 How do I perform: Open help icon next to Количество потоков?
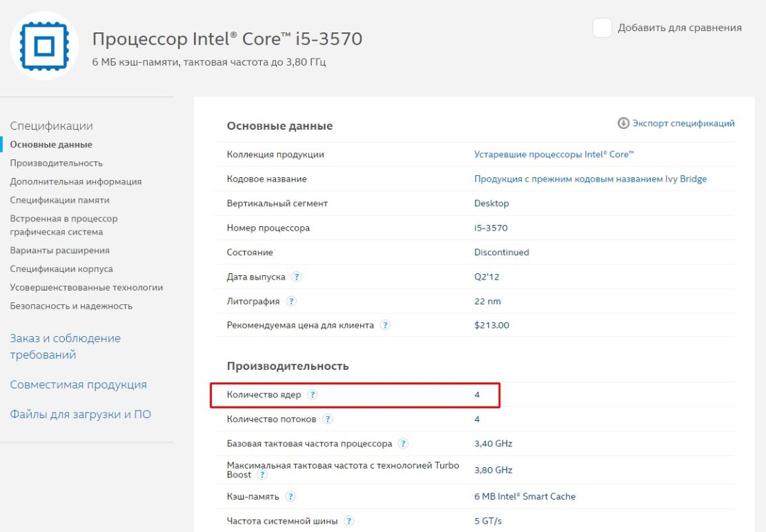coord(328,419)
